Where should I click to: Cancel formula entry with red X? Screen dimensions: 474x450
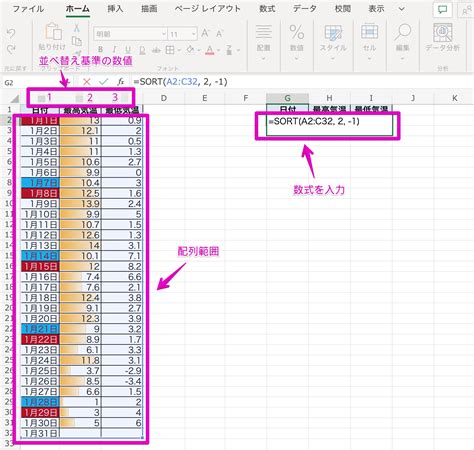(x=87, y=82)
